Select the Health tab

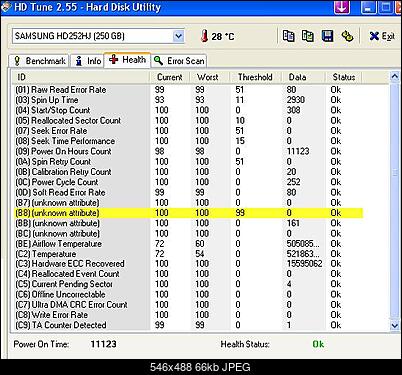[x=127, y=60]
